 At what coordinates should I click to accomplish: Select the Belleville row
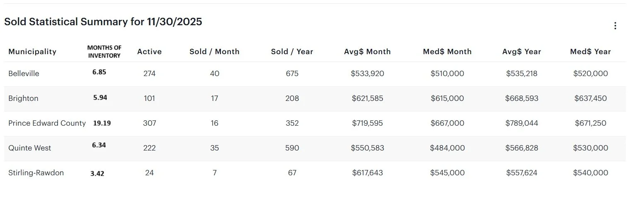pos(315,74)
